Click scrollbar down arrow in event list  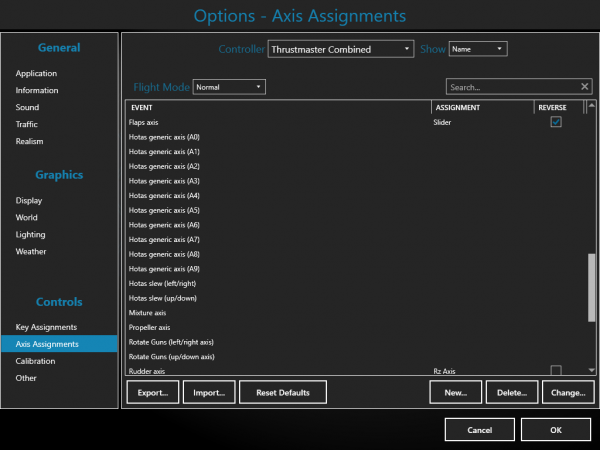coord(592,370)
